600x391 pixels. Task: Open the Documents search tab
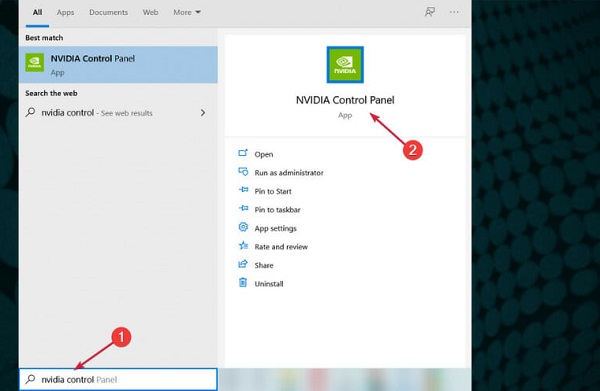pos(109,12)
